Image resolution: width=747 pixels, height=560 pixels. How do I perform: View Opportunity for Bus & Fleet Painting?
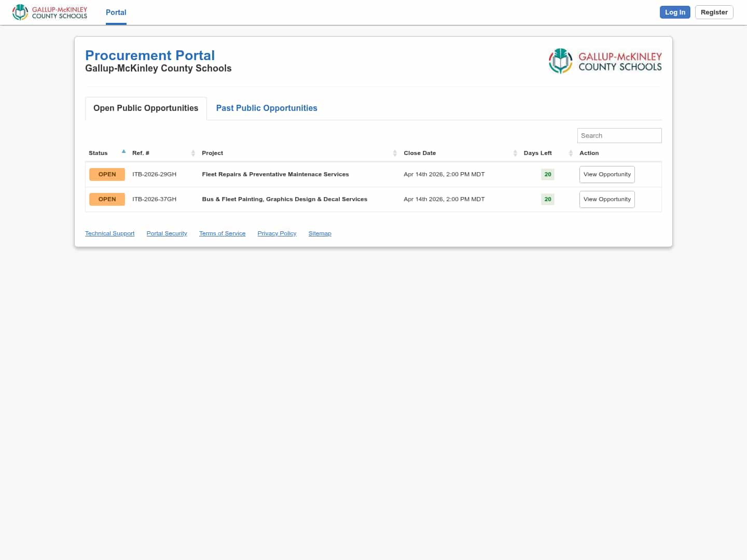pos(606,199)
